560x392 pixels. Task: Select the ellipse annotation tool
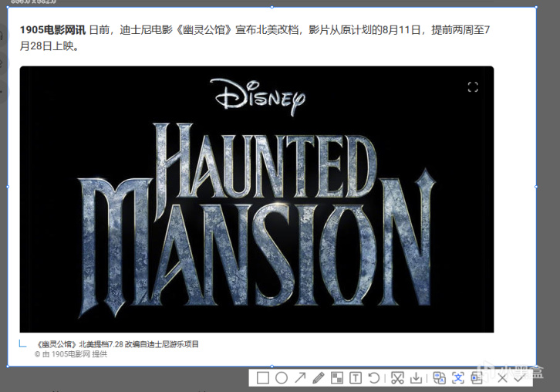click(x=282, y=377)
